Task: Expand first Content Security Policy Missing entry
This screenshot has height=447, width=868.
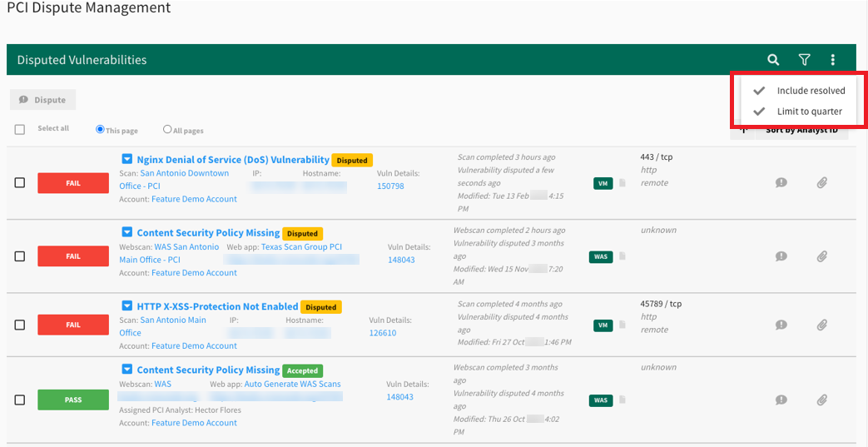Action: point(126,233)
